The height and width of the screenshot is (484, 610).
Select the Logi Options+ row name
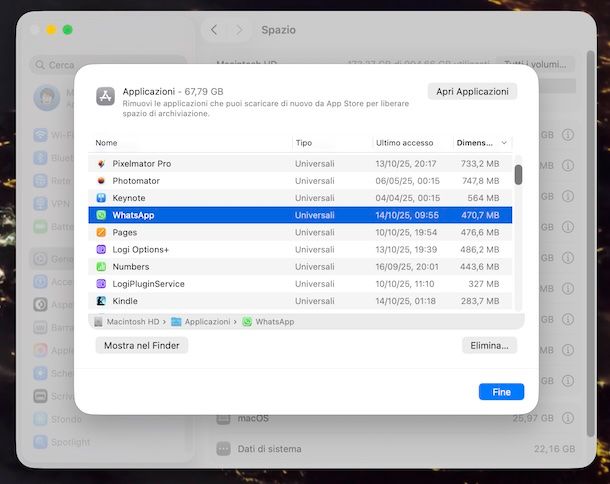tap(140, 249)
